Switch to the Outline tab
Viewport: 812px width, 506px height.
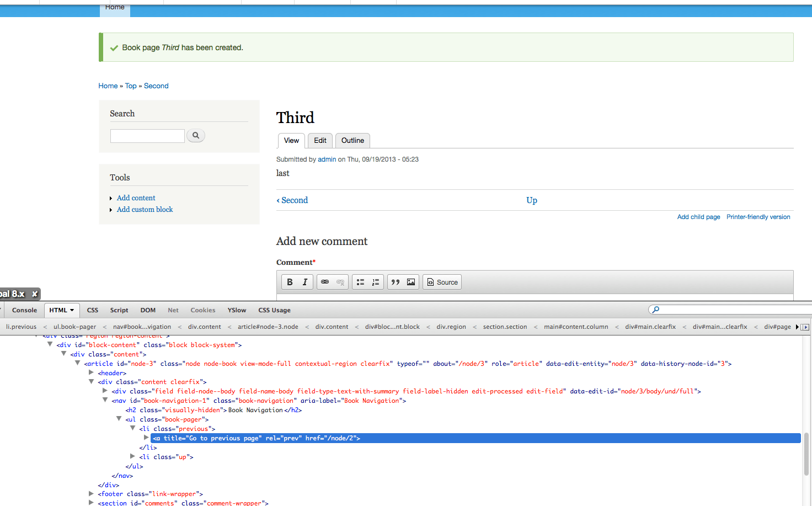352,141
